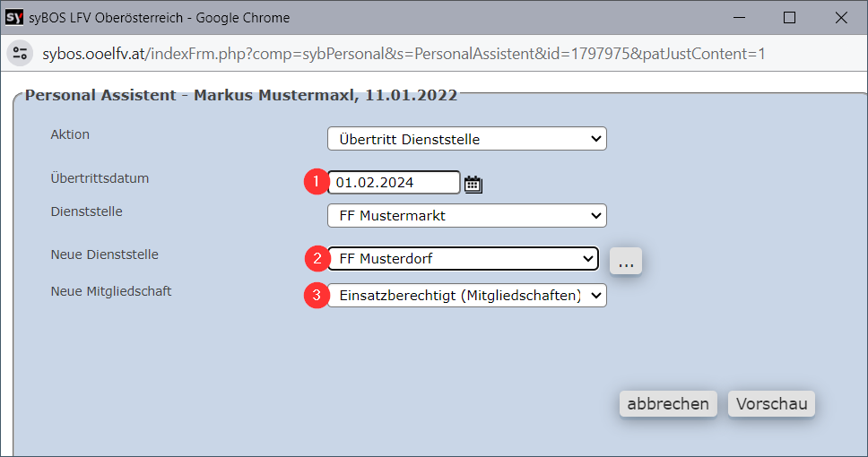Focus the Übertrittsdatum field showing 01.02.2024

pos(394,182)
